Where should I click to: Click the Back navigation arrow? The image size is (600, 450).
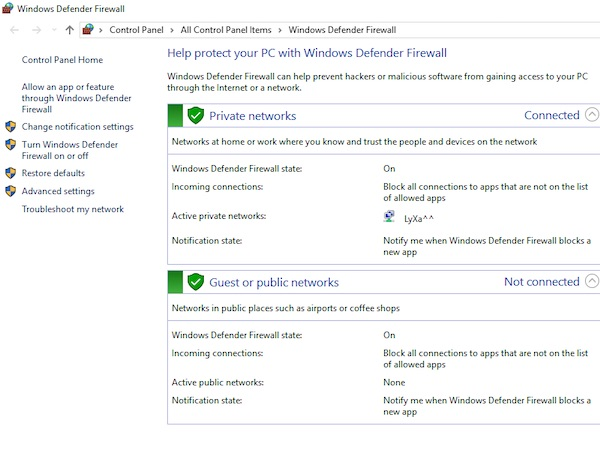(14, 30)
